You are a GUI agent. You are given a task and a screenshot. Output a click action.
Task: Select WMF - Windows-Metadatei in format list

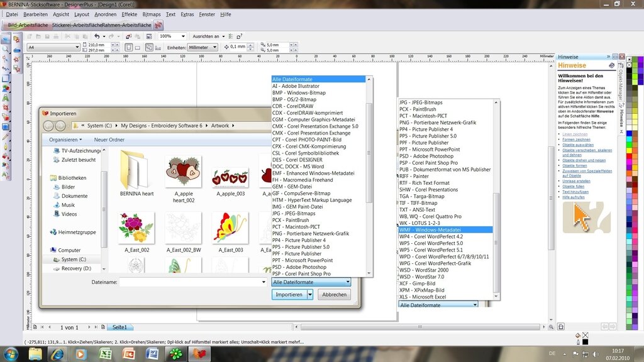click(x=445, y=230)
